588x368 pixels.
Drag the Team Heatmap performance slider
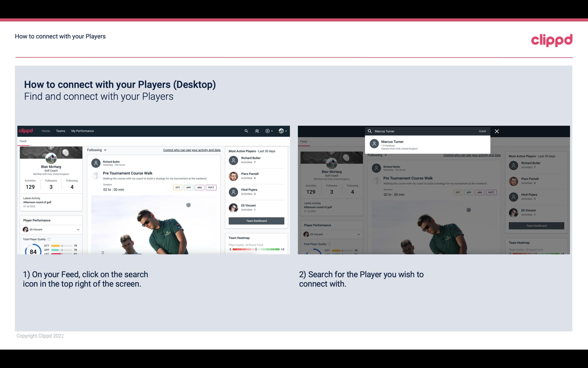pyautogui.click(x=255, y=250)
